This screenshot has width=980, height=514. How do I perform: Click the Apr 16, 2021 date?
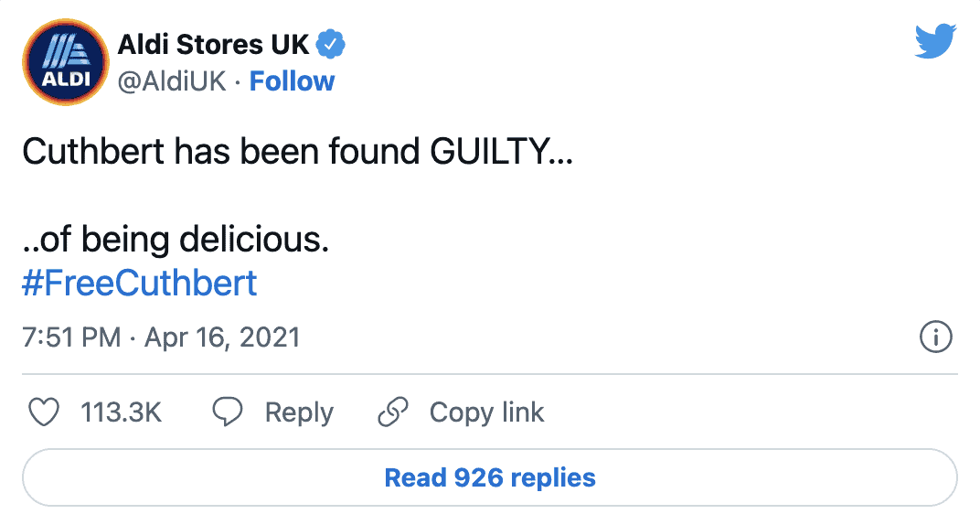[221, 337]
